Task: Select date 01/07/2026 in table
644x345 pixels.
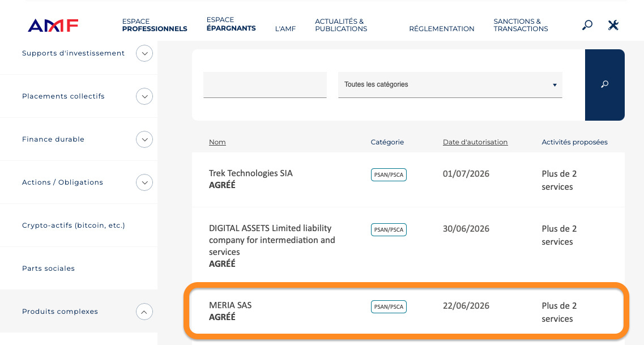Action: coord(466,174)
